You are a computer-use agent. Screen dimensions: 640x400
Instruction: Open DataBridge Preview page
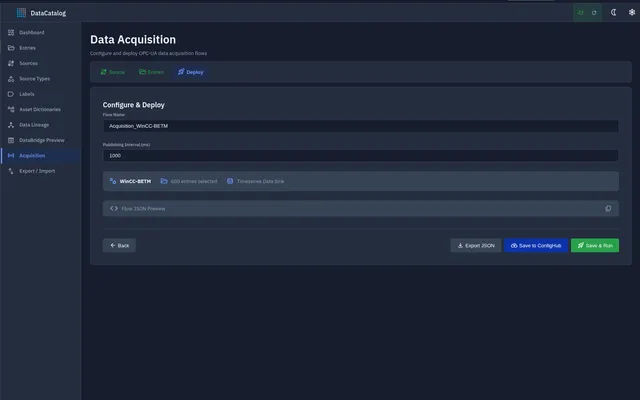point(41,140)
